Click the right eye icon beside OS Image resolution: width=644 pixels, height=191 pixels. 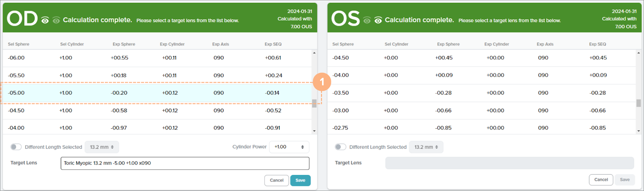point(378,20)
